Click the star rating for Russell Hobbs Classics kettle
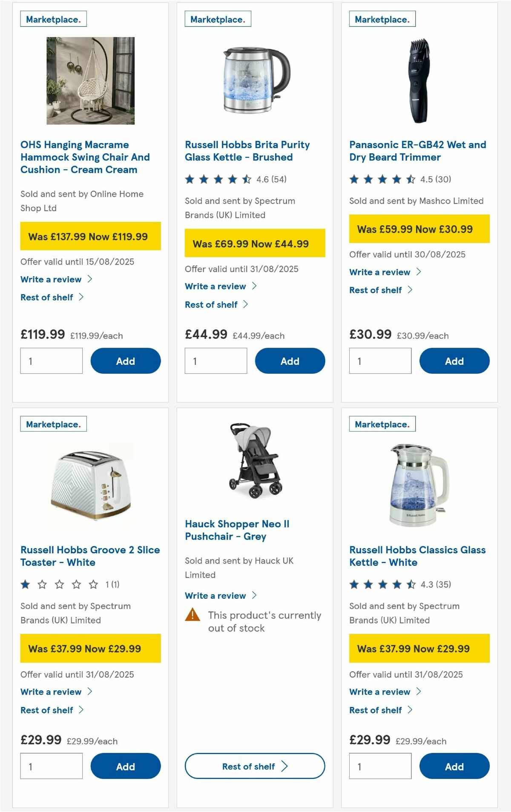511x812 pixels. tap(382, 585)
